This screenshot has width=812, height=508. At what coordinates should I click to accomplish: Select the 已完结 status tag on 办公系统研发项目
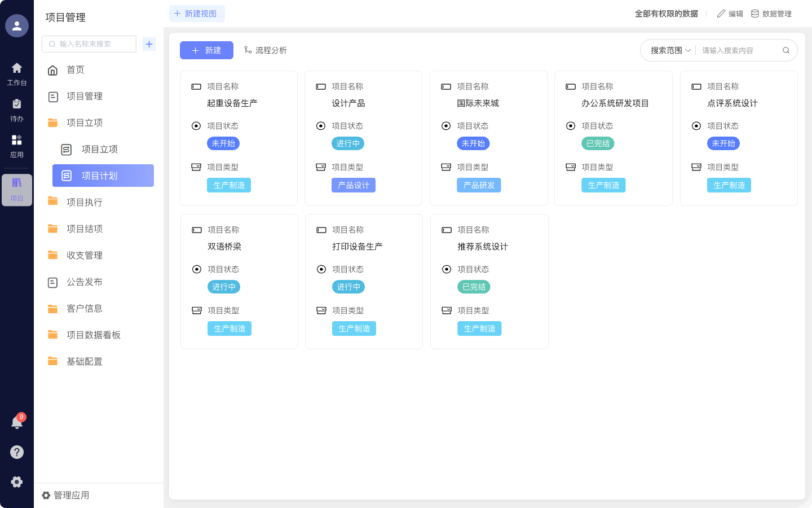click(598, 143)
